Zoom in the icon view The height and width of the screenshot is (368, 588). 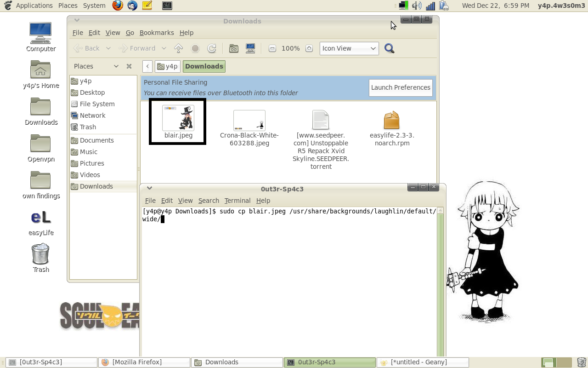pos(309,48)
